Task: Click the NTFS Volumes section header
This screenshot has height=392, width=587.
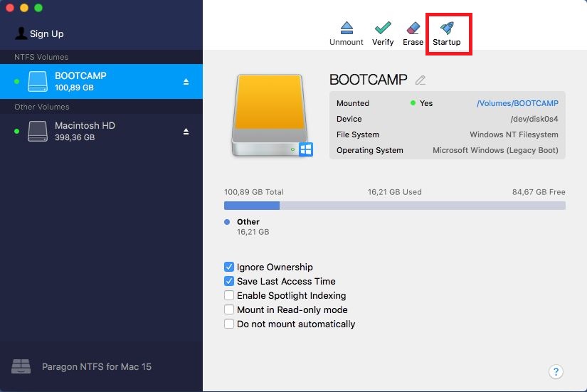Action: click(101, 57)
